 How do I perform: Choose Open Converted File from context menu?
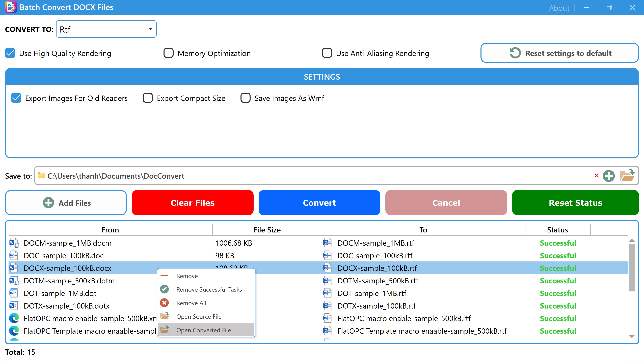(x=203, y=330)
